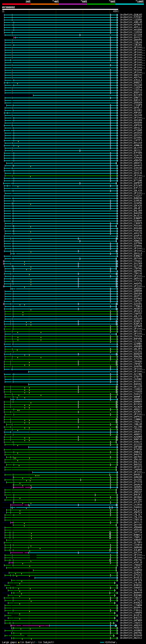Select the UniRef100_B2ADC3 label

click(131, 321)
